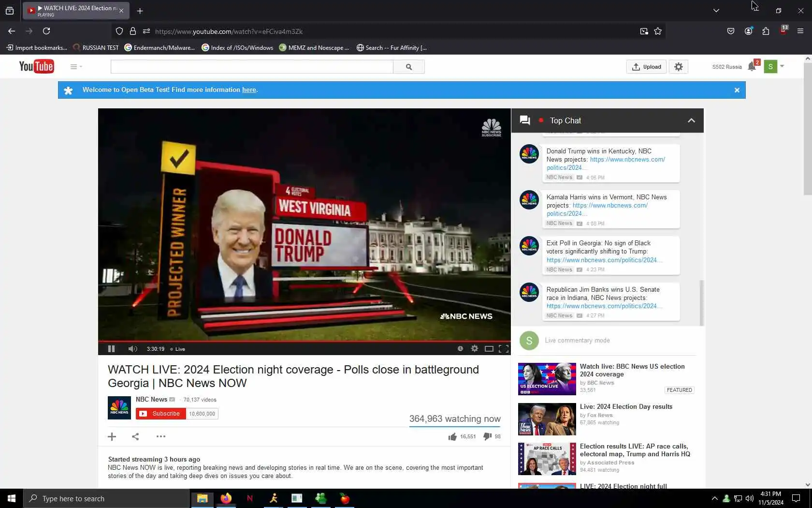
Task: Open Fox News Election Day results thumbnail
Action: 547,419
